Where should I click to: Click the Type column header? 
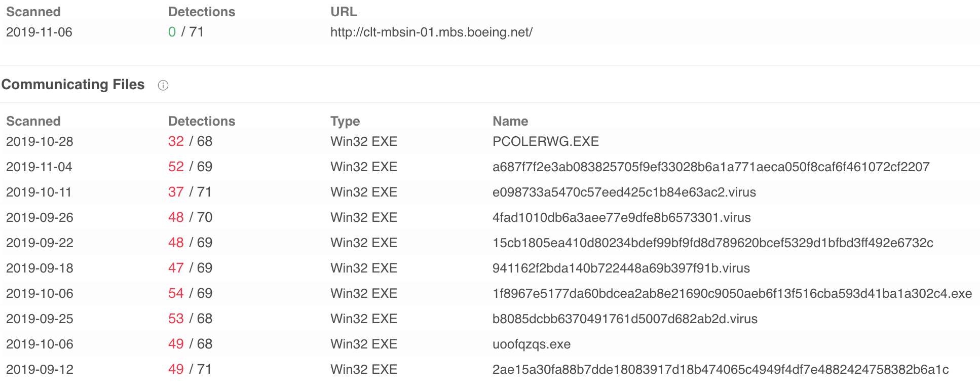[x=345, y=122]
